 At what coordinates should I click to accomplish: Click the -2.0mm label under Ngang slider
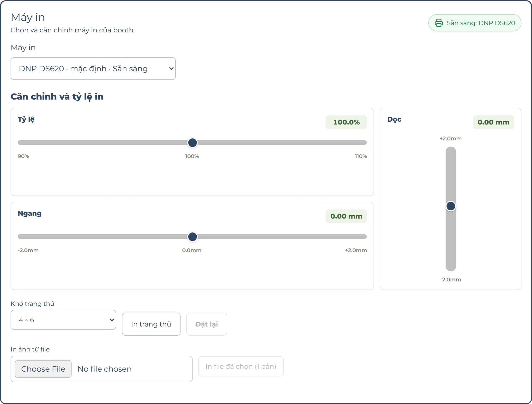(28, 250)
